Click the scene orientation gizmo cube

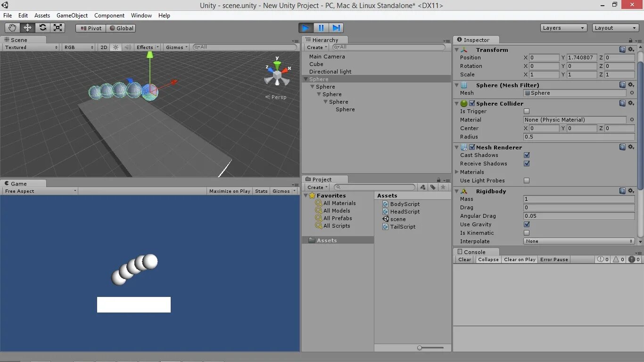[x=277, y=75]
